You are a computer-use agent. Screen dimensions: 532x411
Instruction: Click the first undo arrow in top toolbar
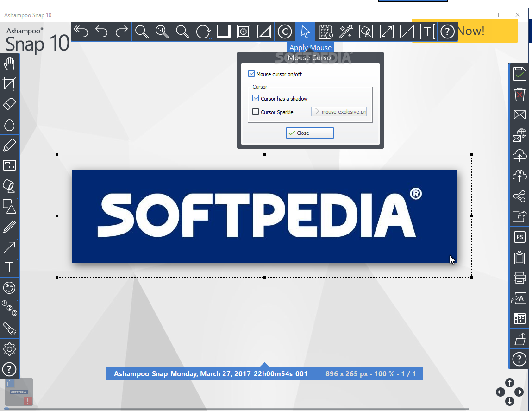coord(81,32)
